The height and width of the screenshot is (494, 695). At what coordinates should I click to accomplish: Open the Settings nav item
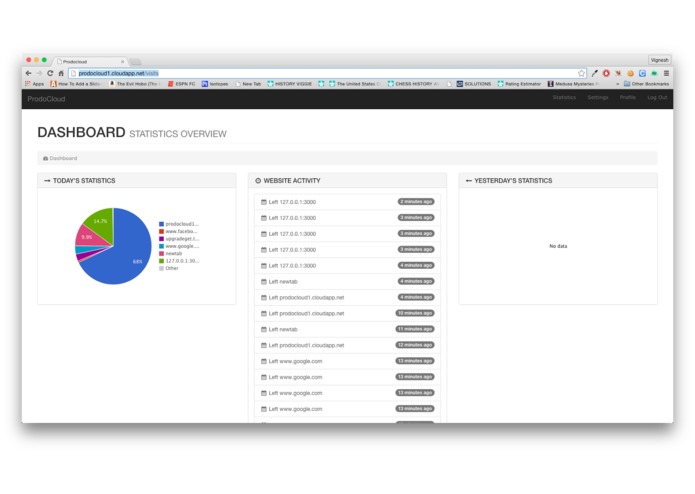[597, 97]
